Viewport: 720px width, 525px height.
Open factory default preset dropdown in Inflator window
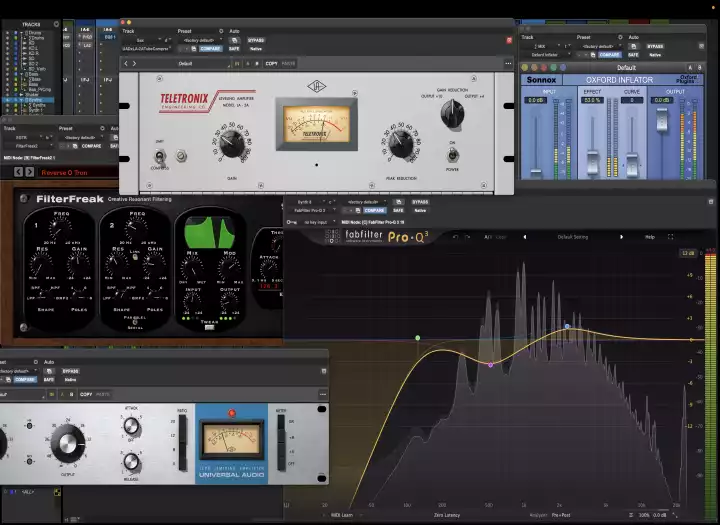(600, 46)
